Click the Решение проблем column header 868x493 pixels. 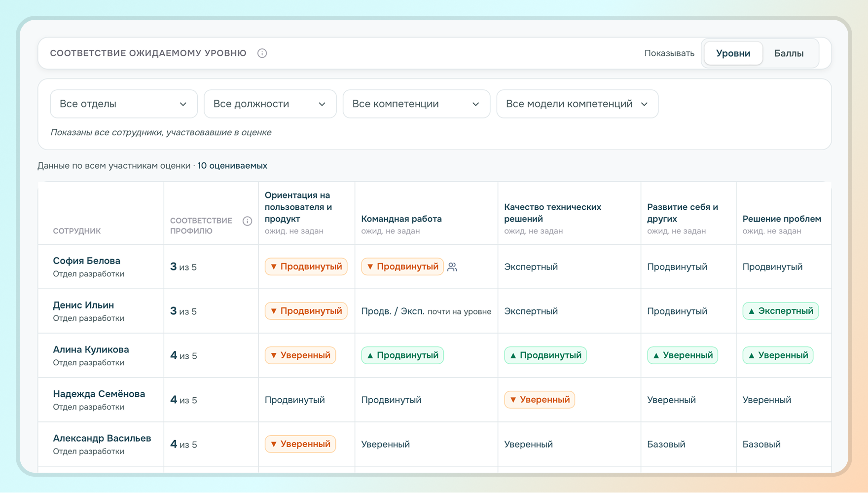point(782,219)
